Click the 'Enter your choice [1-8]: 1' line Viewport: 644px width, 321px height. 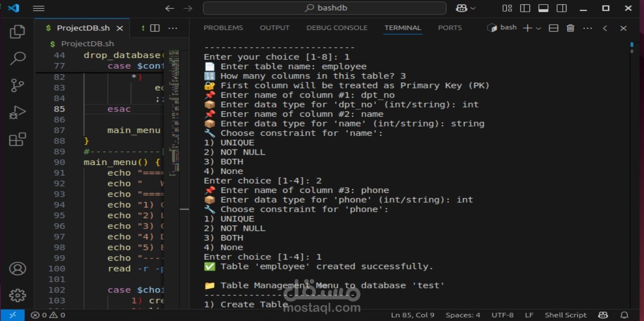coord(277,57)
